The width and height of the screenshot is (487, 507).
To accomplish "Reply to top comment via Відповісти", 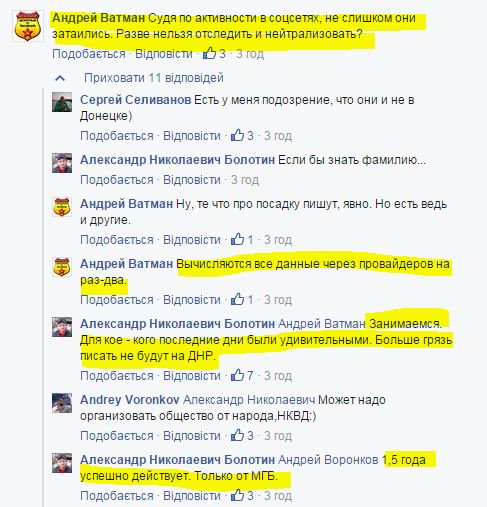I will click(x=164, y=54).
